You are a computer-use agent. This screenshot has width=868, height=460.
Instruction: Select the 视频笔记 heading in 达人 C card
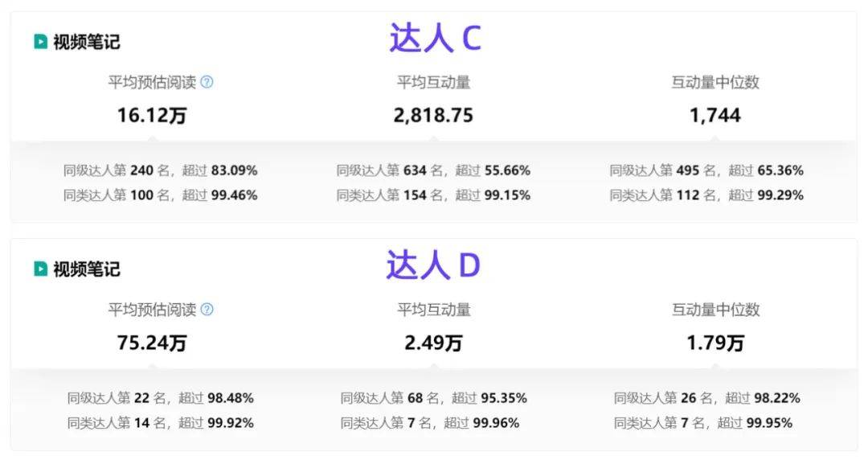tap(86, 42)
